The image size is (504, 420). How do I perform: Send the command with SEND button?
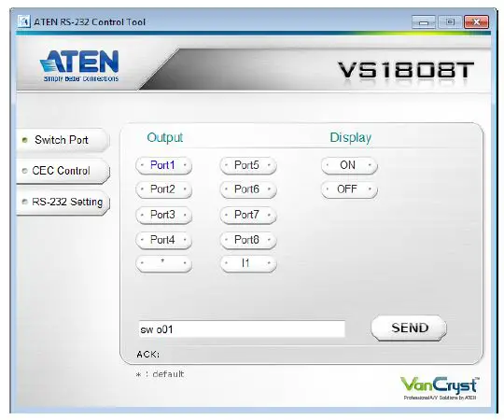(409, 329)
